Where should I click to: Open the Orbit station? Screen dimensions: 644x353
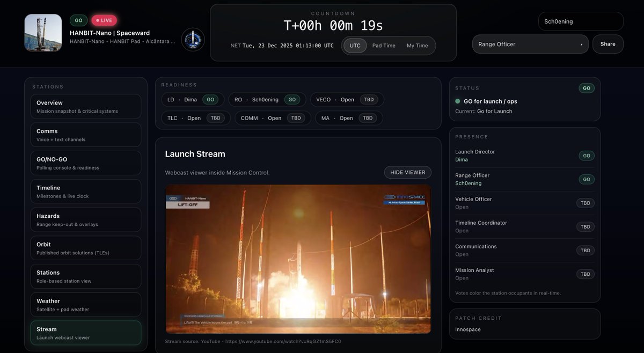coord(86,248)
